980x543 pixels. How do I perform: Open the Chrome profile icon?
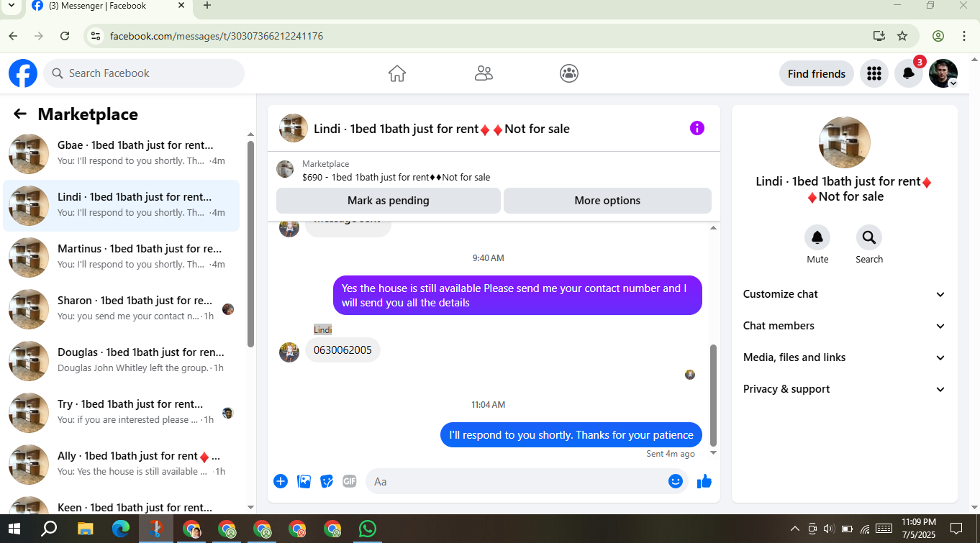pyautogui.click(x=938, y=36)
